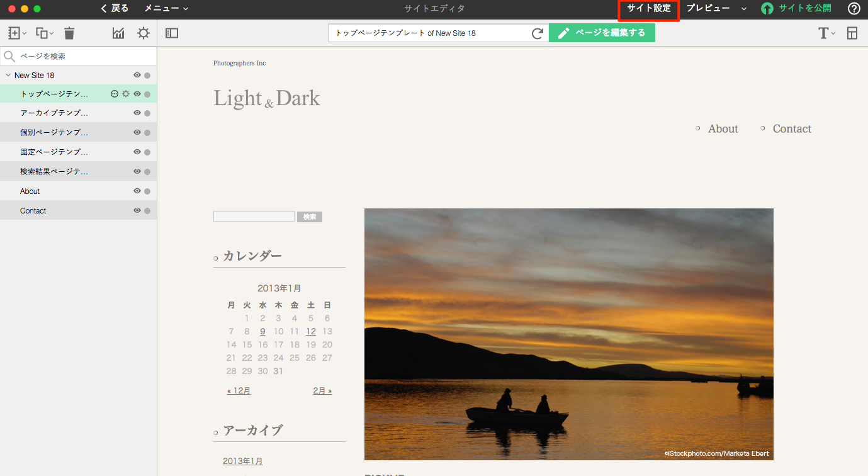Click the 検索 button in the preview
This screenshot has width=868, height=476.
point(310,217)
